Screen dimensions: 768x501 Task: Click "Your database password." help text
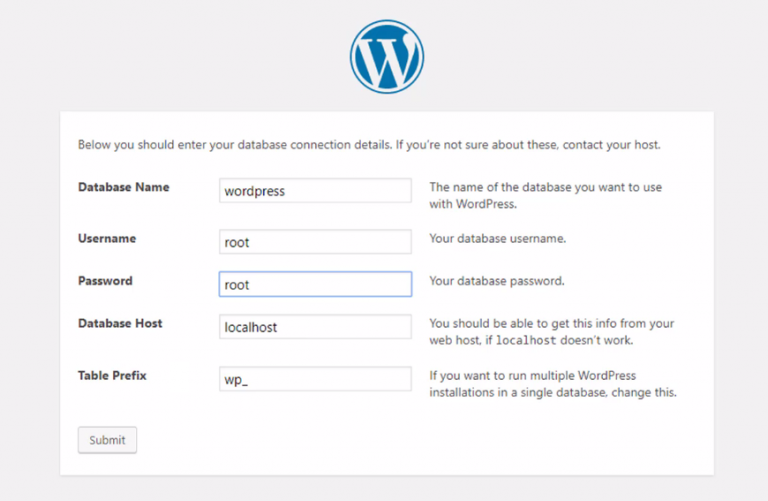(x=497, y=281)
